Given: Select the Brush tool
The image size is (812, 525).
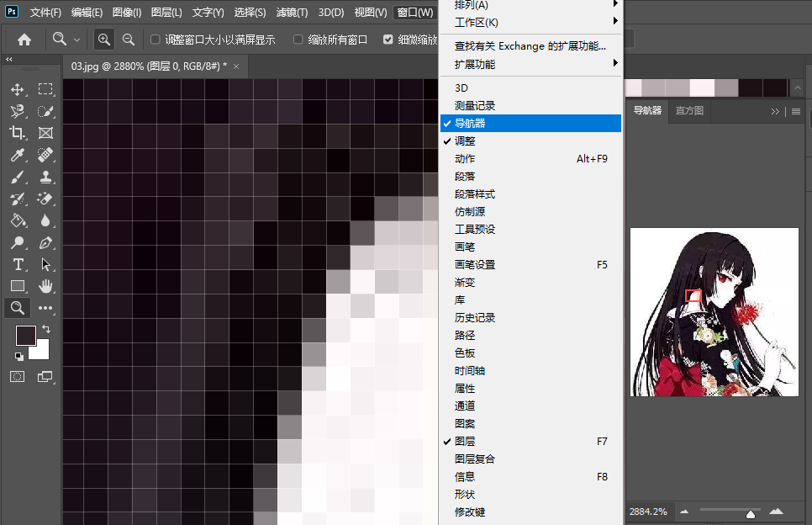Looking at the screenshot, I should [17, 178].
